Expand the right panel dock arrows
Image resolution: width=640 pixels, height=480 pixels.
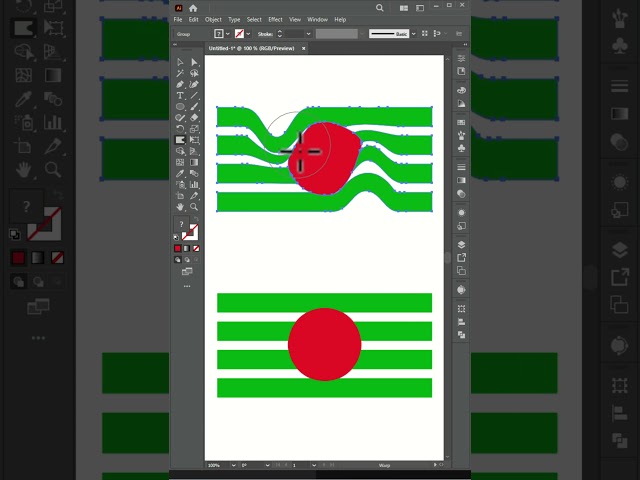[x=465, y=44]
